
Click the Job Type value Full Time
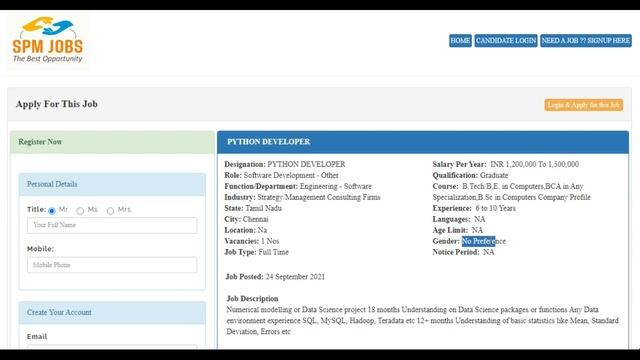[x=273, y=252]
